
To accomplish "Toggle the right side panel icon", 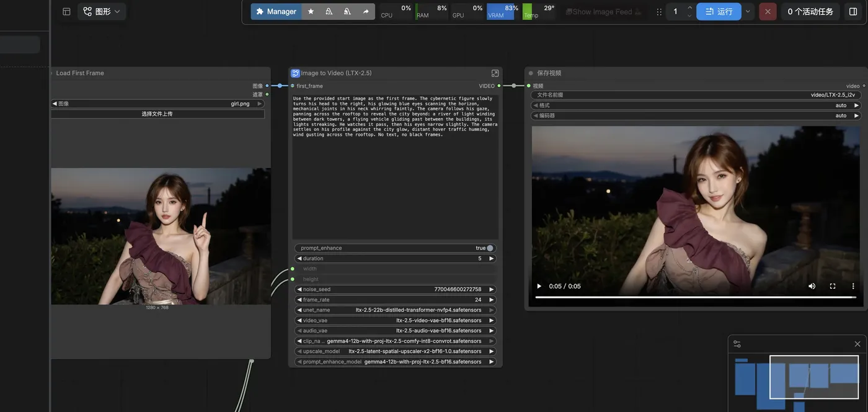I will click(x=853, y=11).
